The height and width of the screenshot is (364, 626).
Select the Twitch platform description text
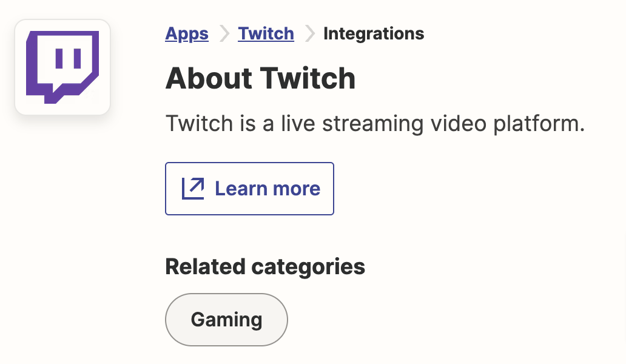pyautogui.click(x=375, y=123)
